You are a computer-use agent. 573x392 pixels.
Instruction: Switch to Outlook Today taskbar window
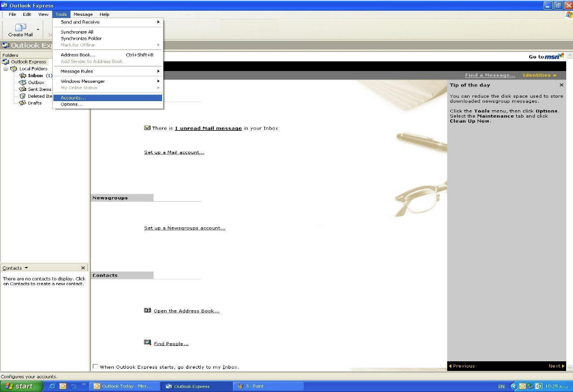pyautogui.click(x=125, y=386)
